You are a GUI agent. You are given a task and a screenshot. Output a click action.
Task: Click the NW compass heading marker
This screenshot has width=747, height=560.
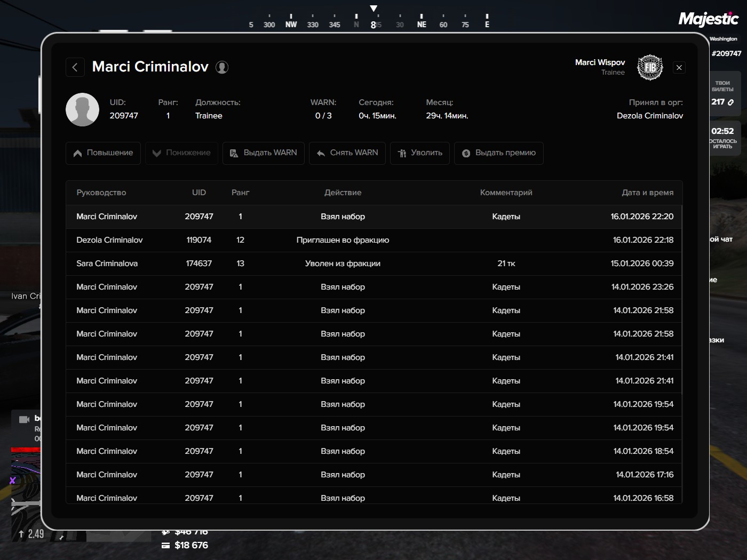point(291,25)
